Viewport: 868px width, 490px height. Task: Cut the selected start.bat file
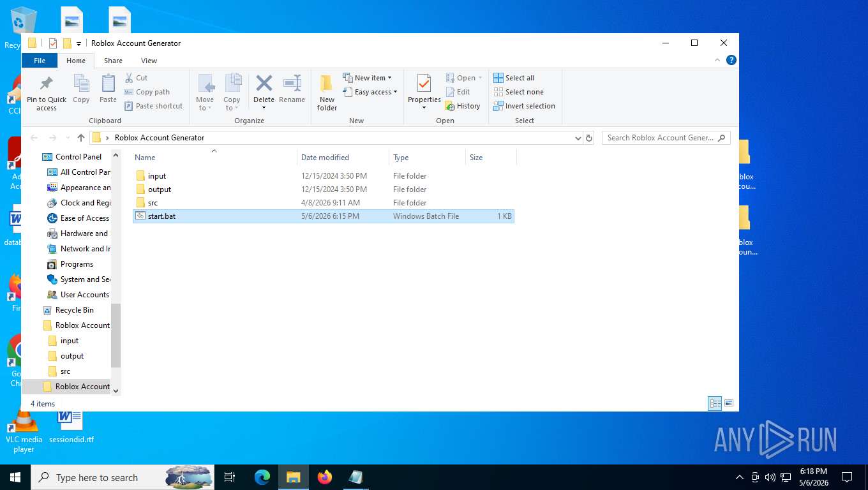(136, 78)
